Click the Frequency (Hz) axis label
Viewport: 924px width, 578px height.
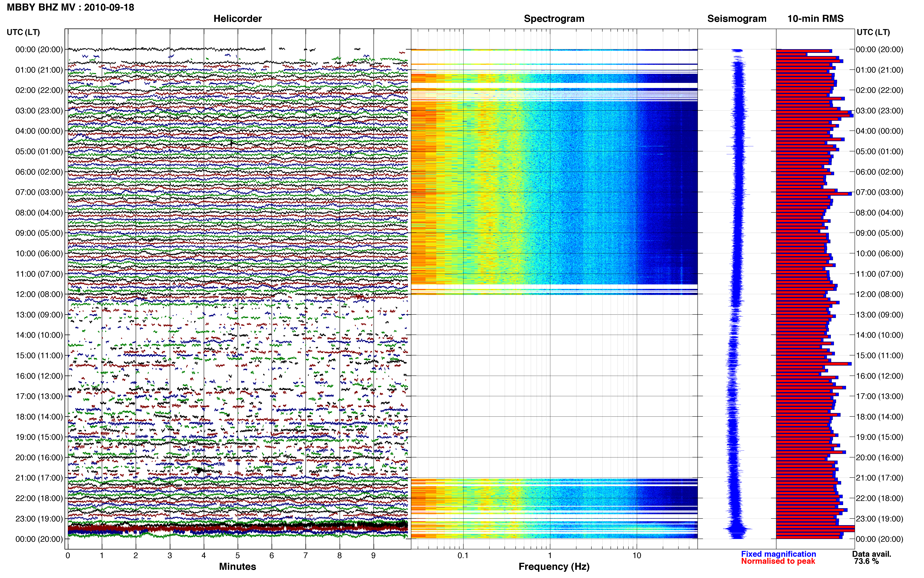click(554, 566)
